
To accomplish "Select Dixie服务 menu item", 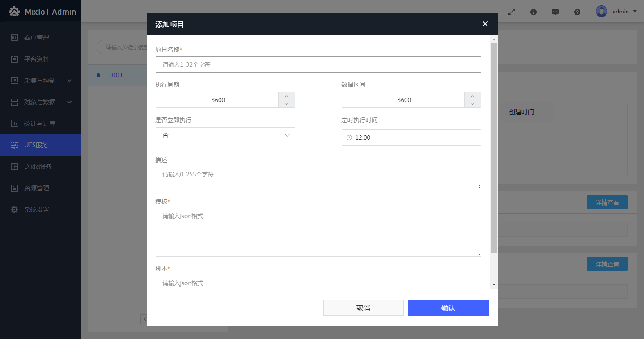I will [38, 167].
